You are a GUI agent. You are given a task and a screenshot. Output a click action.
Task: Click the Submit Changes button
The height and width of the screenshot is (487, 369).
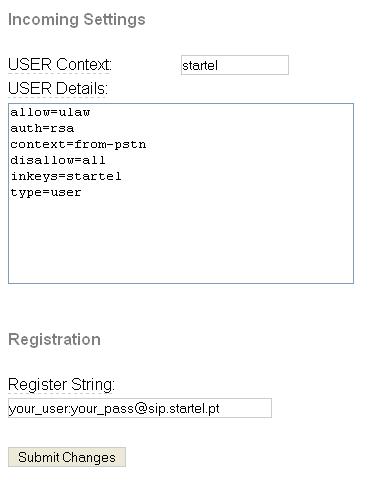pyautogui.click(x=67, y=457)
